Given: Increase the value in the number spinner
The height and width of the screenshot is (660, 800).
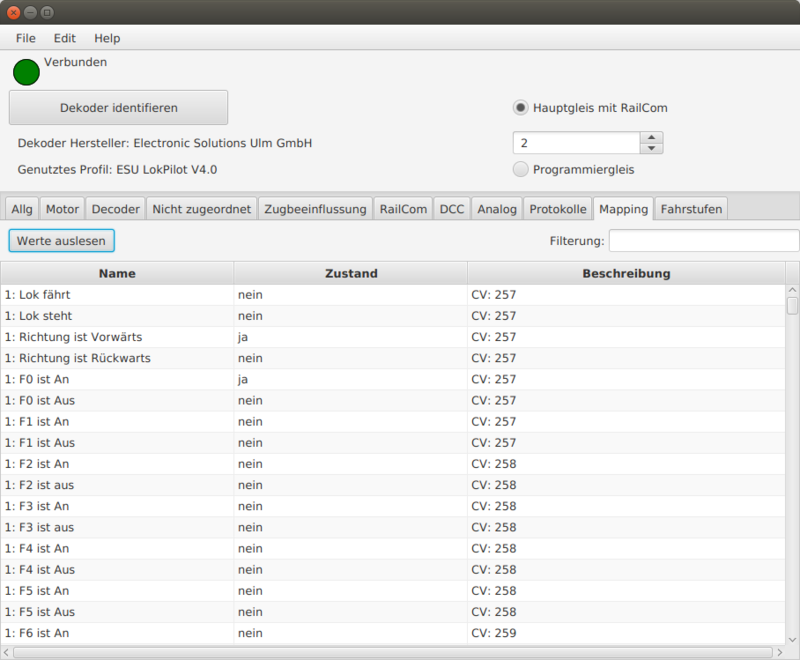Looking at the screenshot, I should 652,137.
